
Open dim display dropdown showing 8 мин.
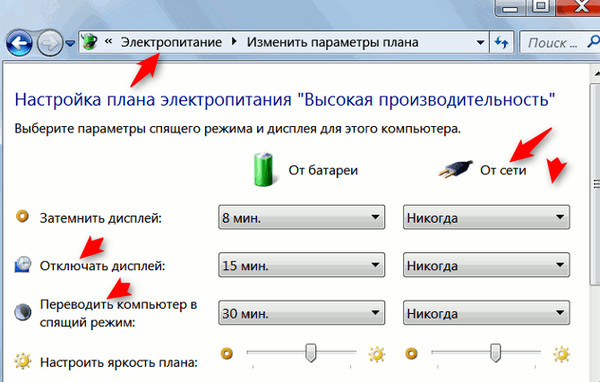(x=302, y=217)
